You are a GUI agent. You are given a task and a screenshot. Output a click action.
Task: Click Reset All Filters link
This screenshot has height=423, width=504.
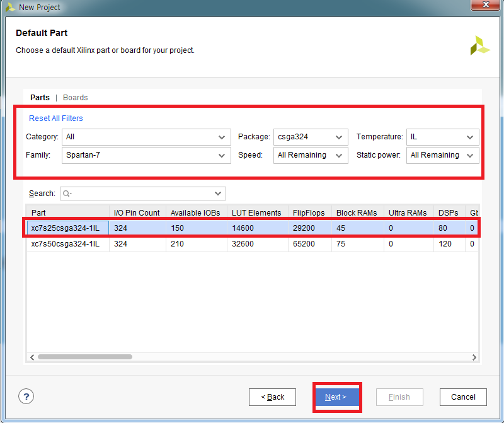point(56,119)
